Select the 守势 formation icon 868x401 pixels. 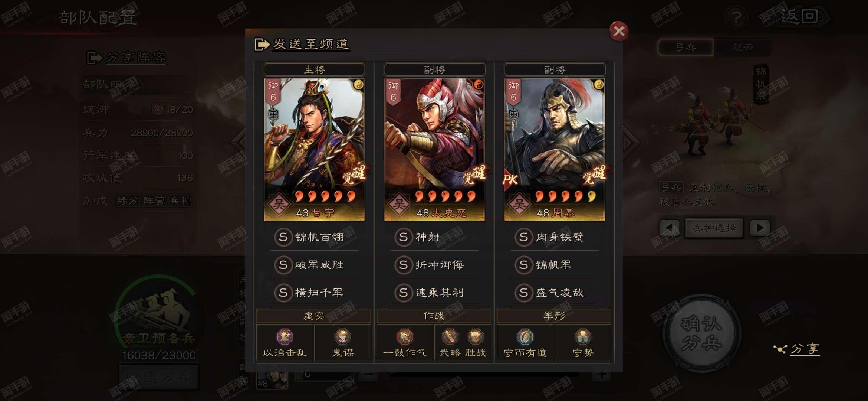point(583,337)
